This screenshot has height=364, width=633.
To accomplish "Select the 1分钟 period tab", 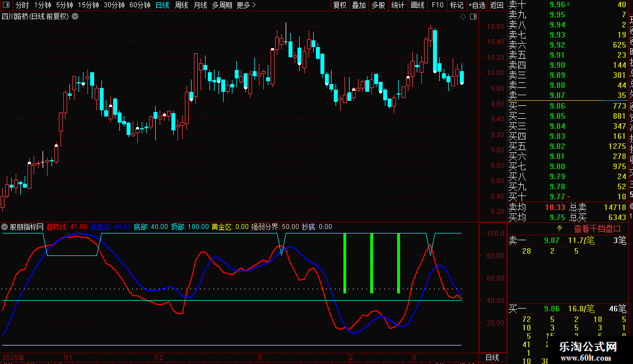I will click(x=43, y=5).
